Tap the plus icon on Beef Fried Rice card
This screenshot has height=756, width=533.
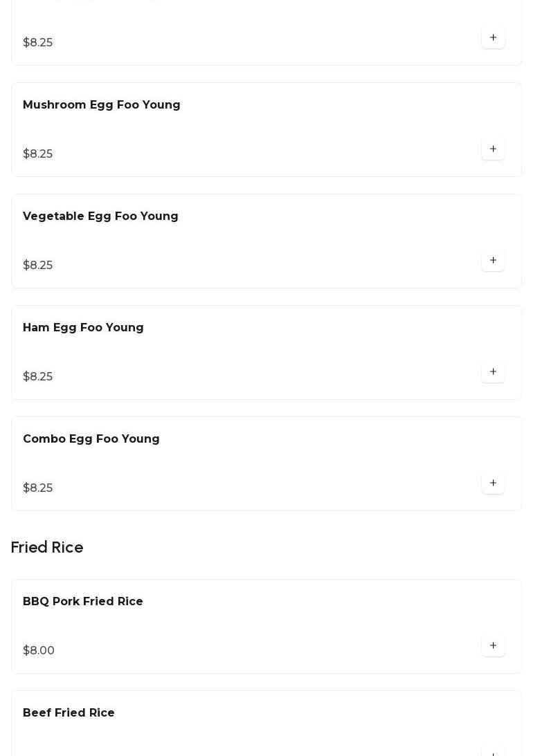(493, 752)
